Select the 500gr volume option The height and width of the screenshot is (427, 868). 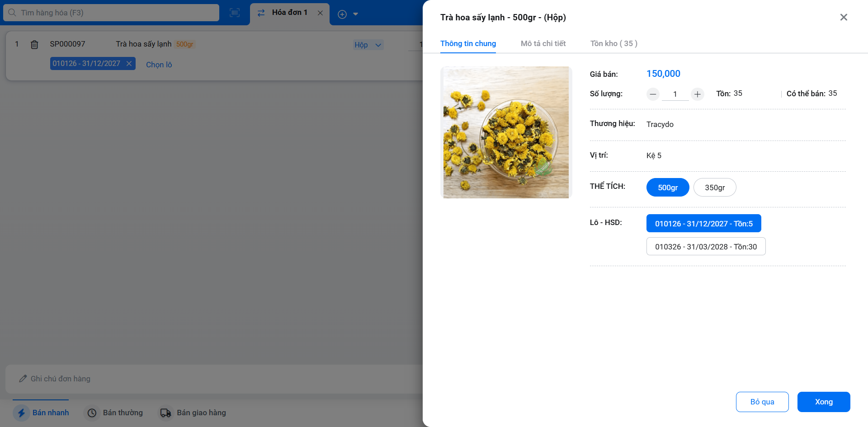click(x=668, y=188)
